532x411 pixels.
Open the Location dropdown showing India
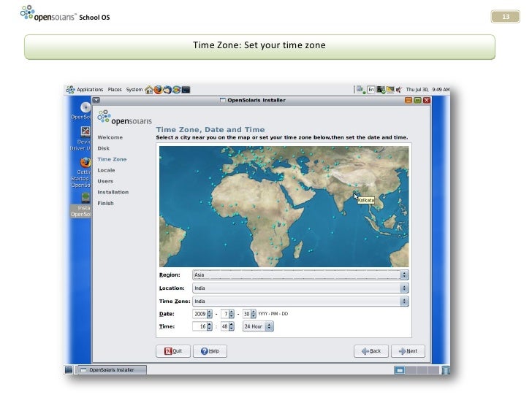click(300, 288)
